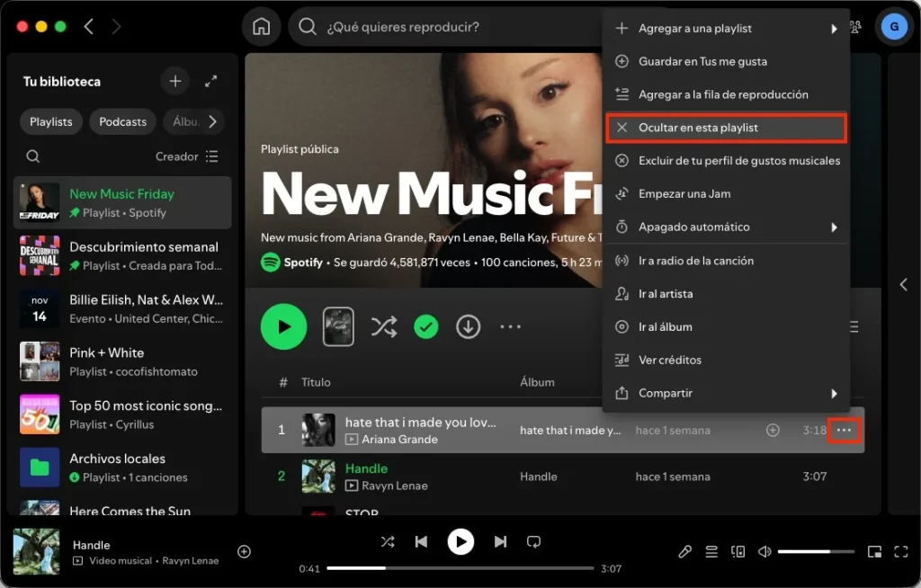This screenshot has width=921, height=588.
Task: Toggle repeat in player bar
Action: [534, 541]
